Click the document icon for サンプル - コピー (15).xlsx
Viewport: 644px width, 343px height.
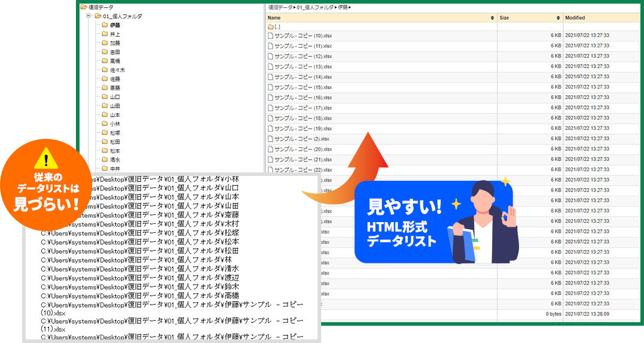270,87
